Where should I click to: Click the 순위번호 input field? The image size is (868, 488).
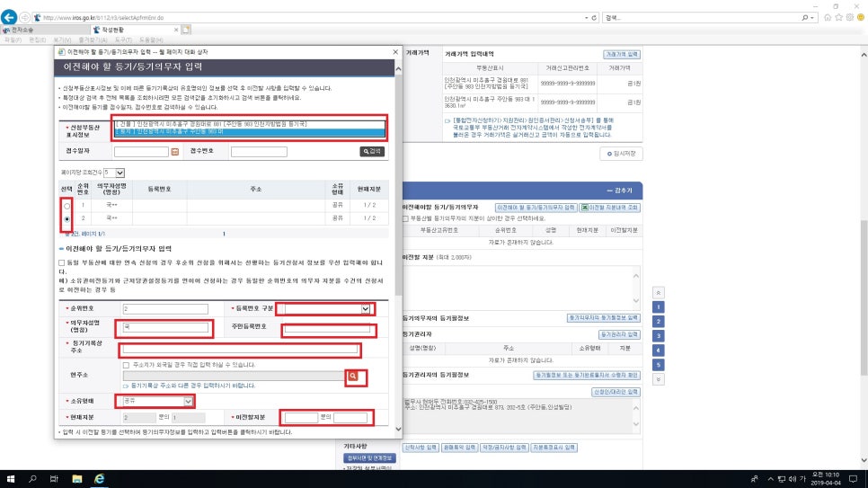[165, 308]
